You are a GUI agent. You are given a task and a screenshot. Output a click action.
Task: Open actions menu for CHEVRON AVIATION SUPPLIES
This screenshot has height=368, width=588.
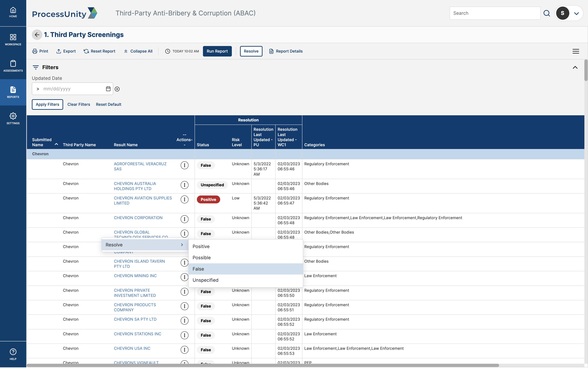pyautogui.click(x=184, y=199)
